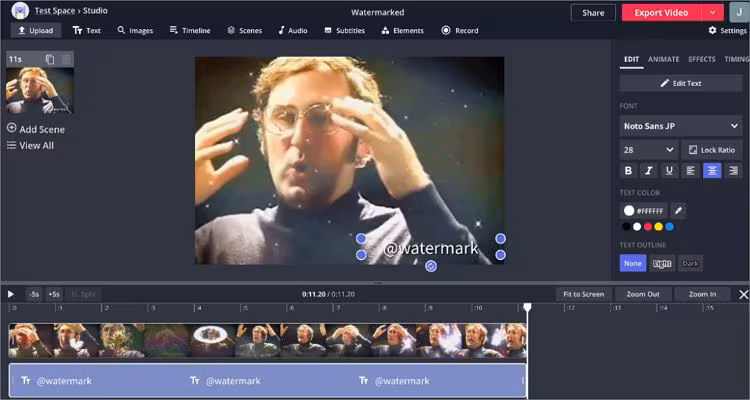This screenshot has height=400, width=750.
Task: Play the video preview
Action: [x=11, y=294]
